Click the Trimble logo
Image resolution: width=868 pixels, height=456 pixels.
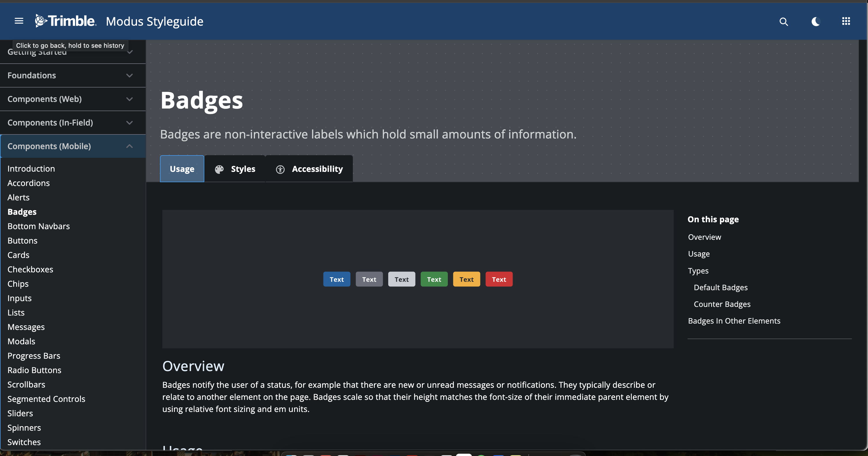tap(66, 21)
